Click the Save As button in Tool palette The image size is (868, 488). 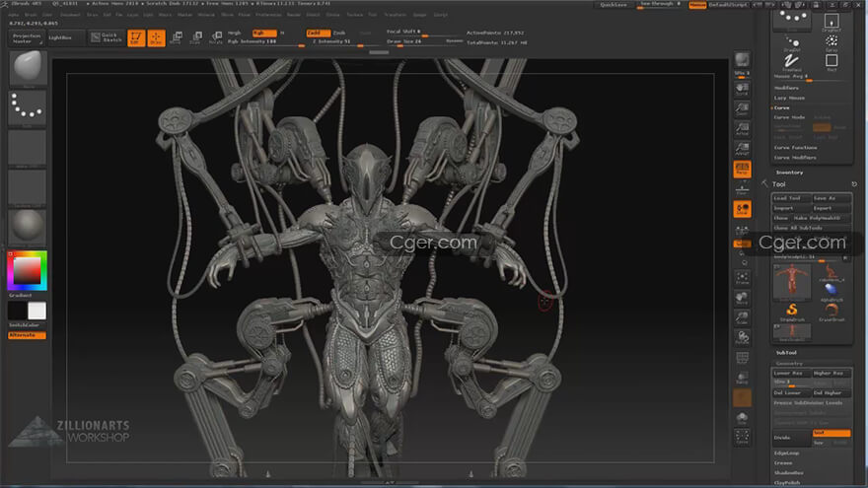[831, 198]
